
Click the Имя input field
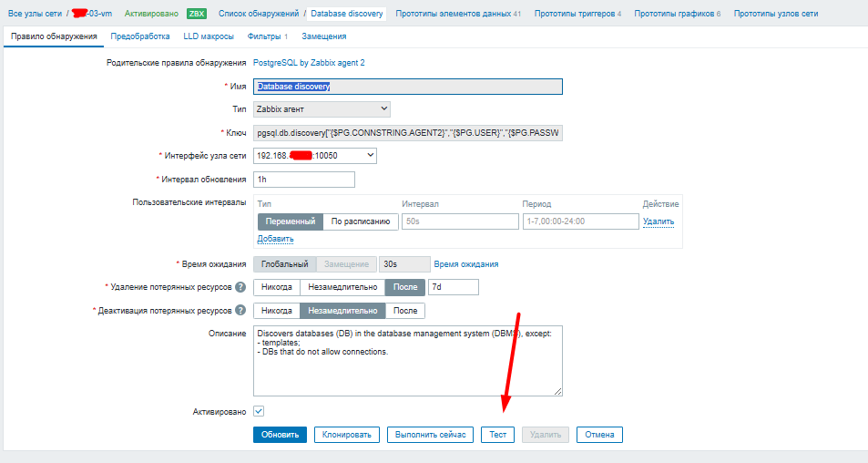(x=408, y=87)
